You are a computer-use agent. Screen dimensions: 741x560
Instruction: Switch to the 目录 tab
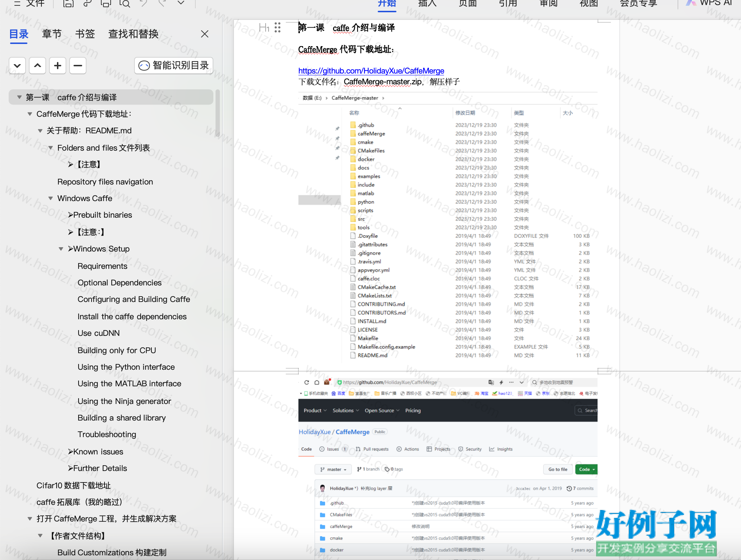pos(19,34)
